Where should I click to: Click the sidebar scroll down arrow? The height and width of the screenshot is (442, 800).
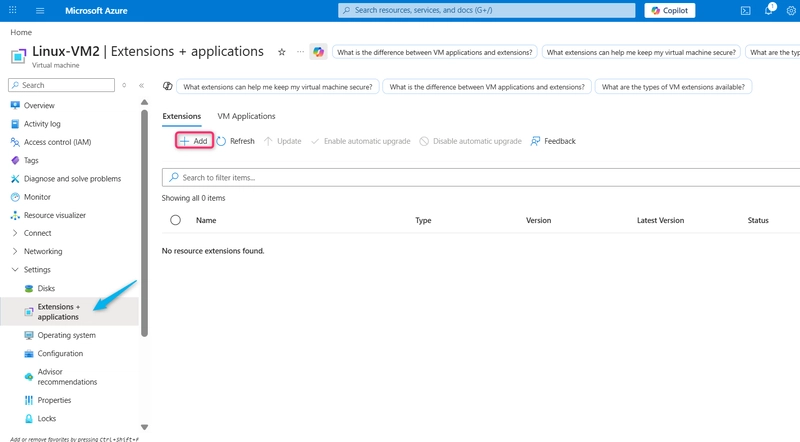pos(144,427)
